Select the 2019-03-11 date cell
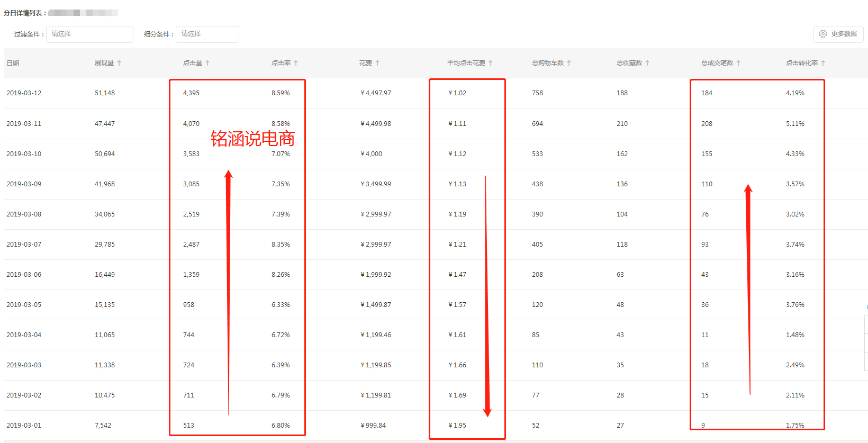The height and width of the screenshot is (443, 868). (24, 124)
